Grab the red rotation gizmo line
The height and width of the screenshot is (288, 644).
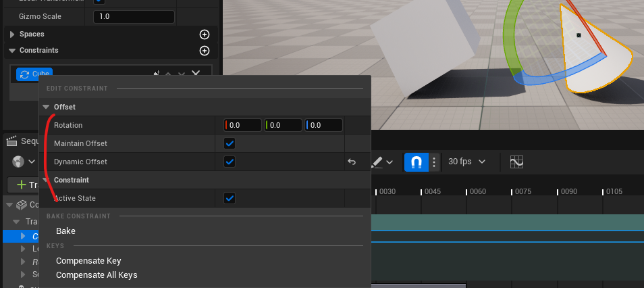click(587, 27)
